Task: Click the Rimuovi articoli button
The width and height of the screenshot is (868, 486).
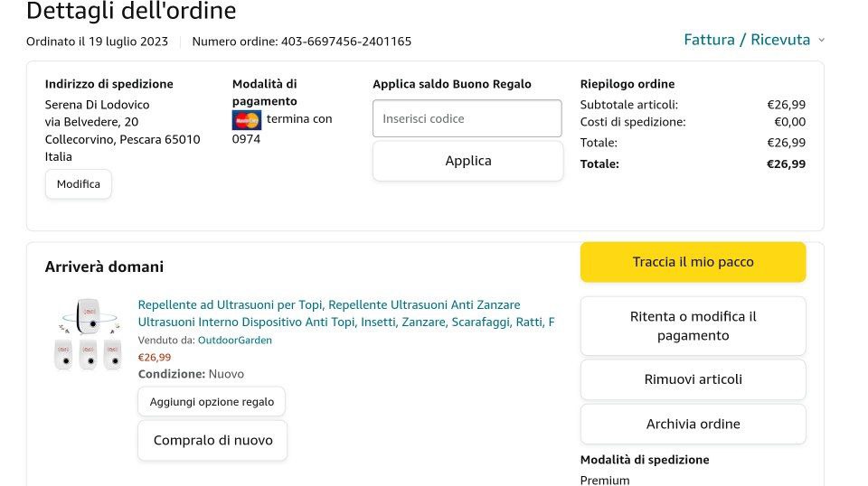Action: (693, 379)
